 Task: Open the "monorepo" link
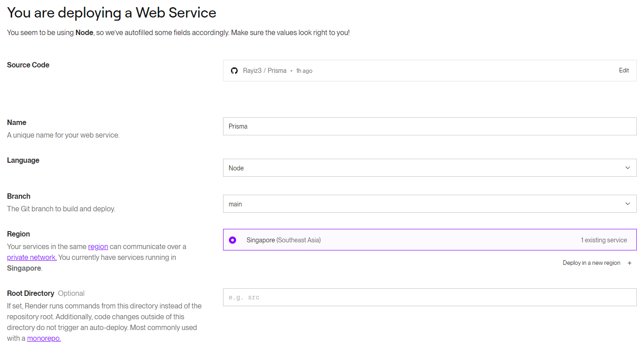(44, 338)
